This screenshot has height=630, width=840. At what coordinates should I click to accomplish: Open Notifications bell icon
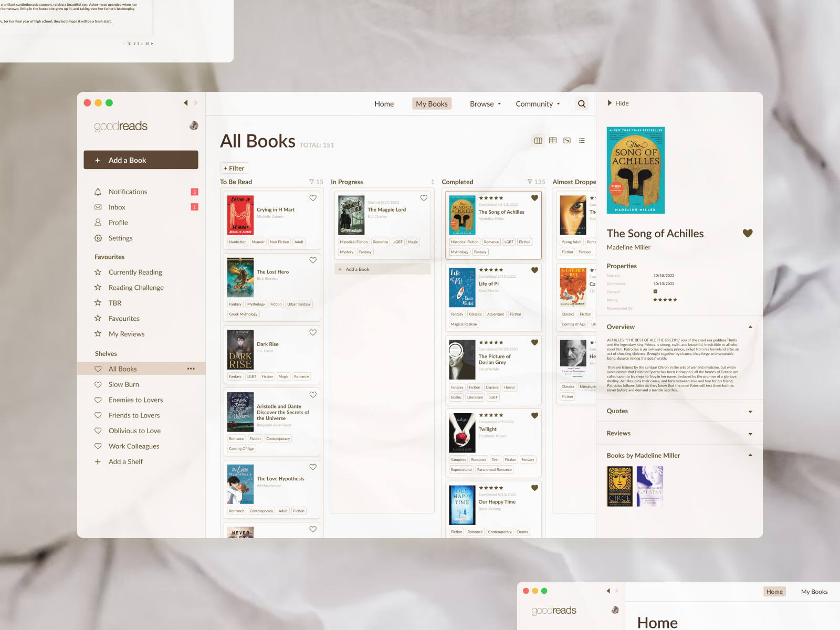[x=98, y=192]
